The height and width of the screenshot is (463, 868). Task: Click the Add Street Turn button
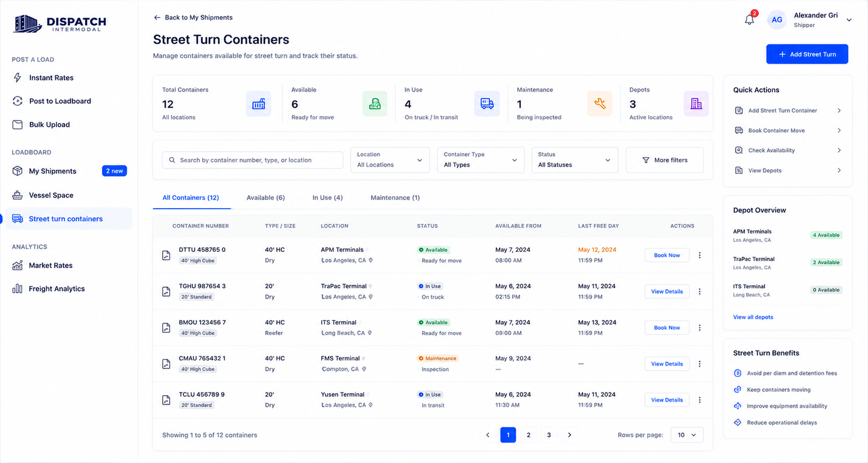(x=807, y=54)
